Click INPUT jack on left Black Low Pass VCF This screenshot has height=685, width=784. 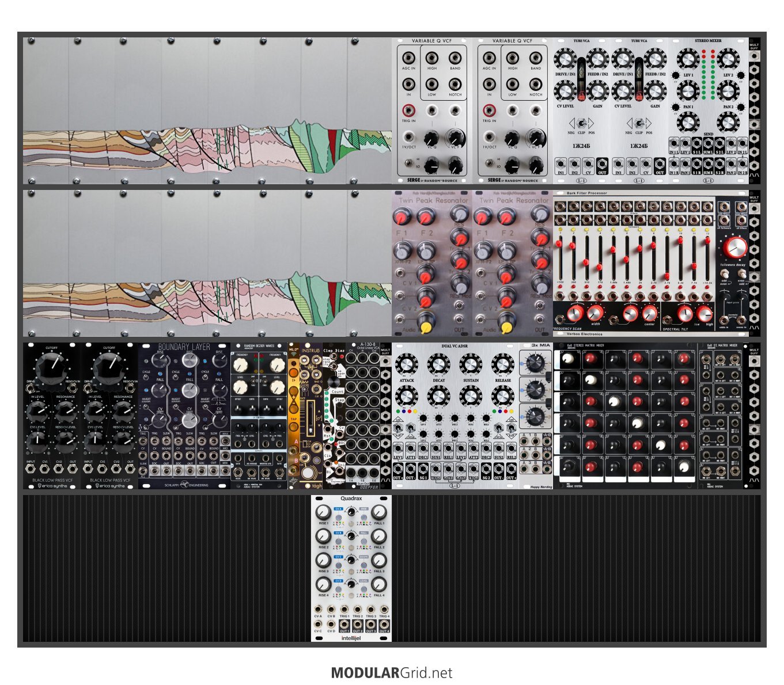coord(31,469)
